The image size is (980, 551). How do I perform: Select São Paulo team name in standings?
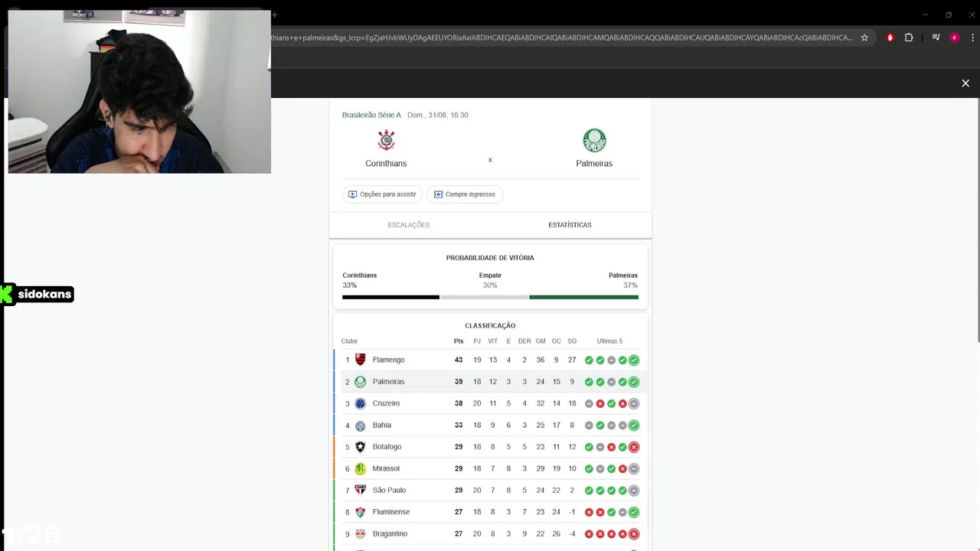(389, 491)
